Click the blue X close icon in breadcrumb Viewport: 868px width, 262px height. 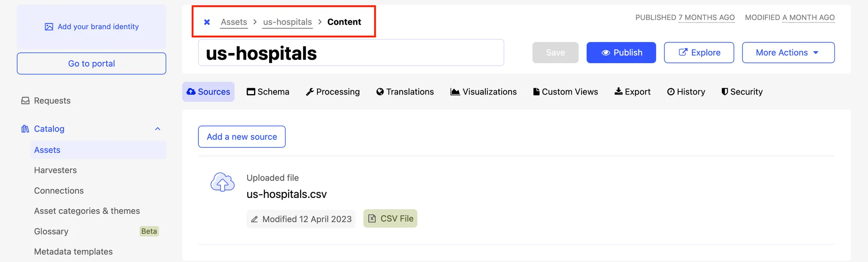[x=207, y=22]
